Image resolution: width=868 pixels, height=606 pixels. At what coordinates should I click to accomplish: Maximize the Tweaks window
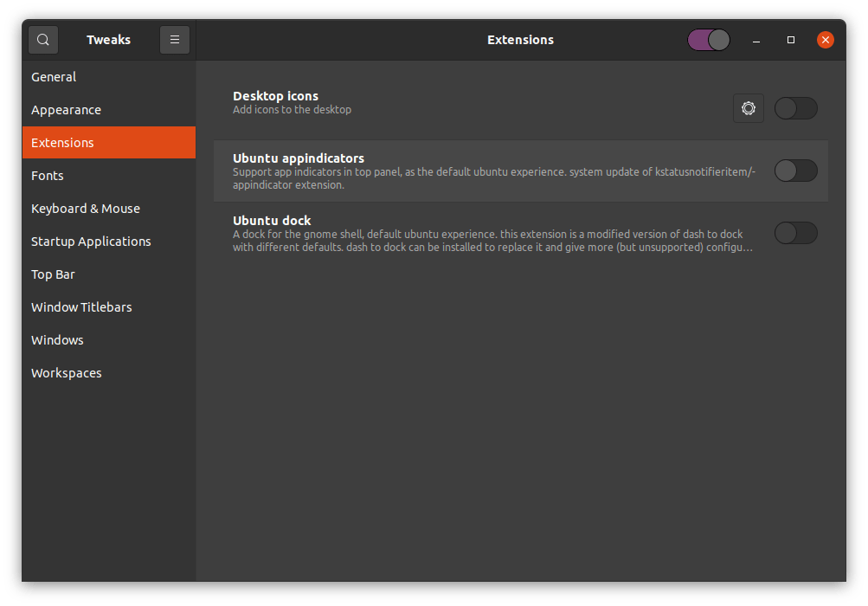[x=790, y=40]
